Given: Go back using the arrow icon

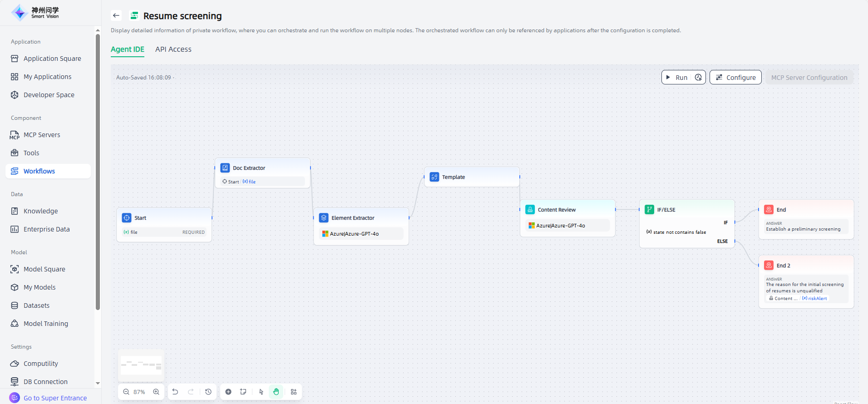Looking at the screenshot, I should pyautogui.click(x=116, y=16).
